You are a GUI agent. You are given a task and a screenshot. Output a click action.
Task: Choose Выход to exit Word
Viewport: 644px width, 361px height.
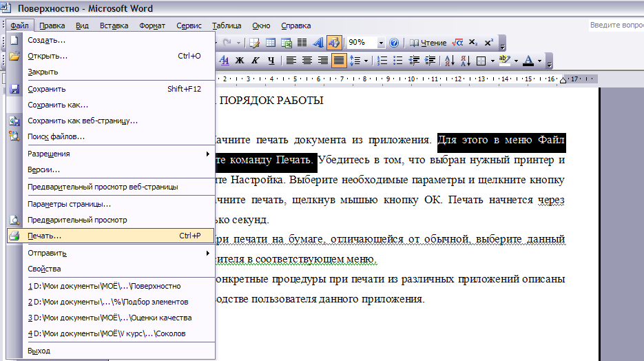click(x=111, y=351)
